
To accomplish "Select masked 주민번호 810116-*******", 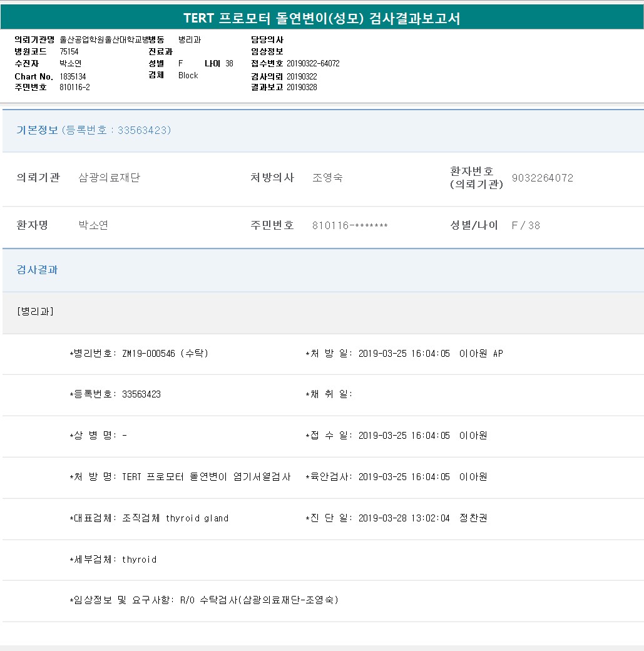I will [x=350, y=226].
